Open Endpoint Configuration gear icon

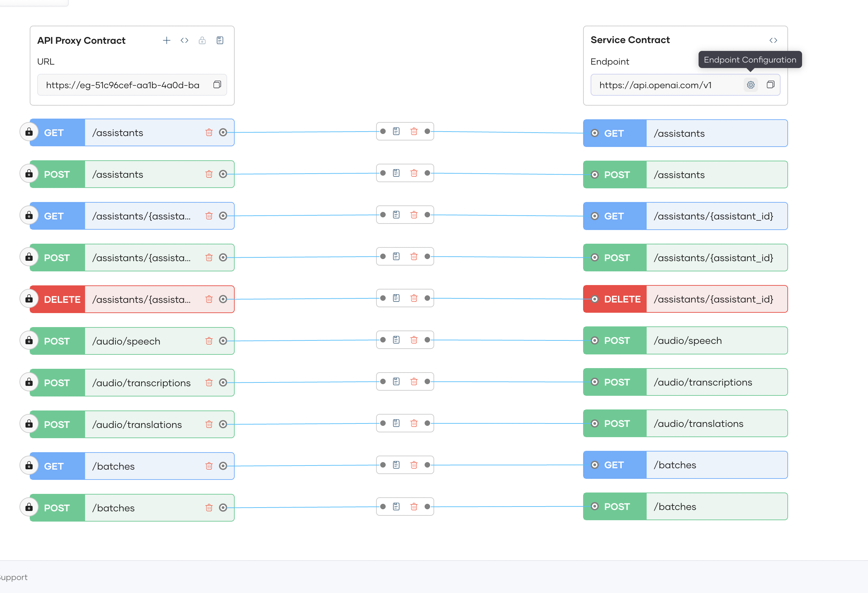(x=750, y=85)
